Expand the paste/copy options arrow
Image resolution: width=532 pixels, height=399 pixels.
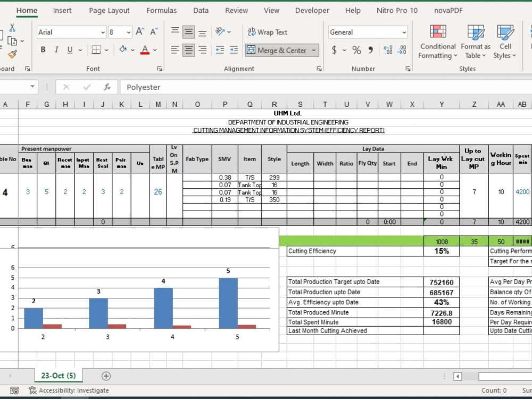click(22, 41)
